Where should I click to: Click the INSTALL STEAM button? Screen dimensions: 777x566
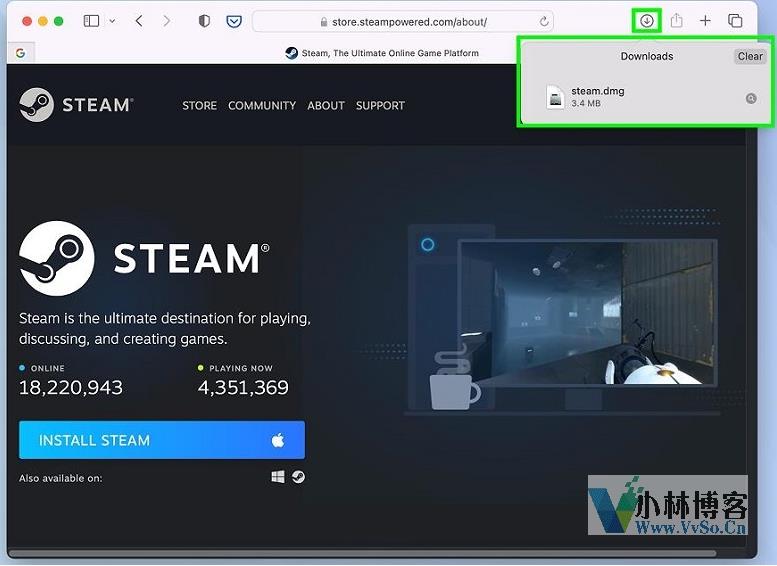(162, 440)
